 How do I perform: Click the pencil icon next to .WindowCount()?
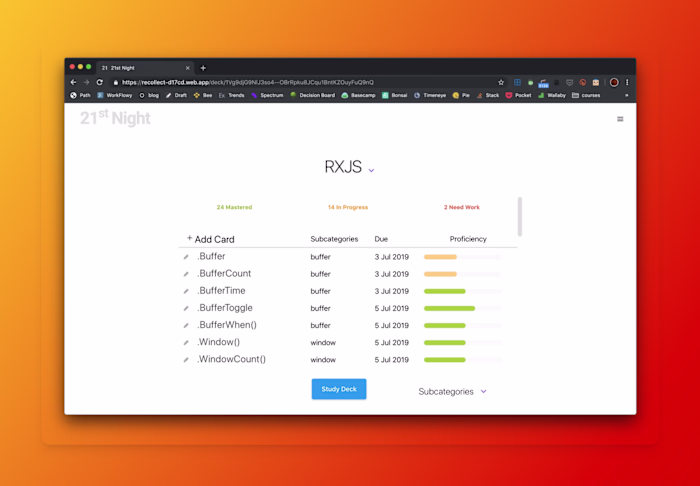coord(186,360)
